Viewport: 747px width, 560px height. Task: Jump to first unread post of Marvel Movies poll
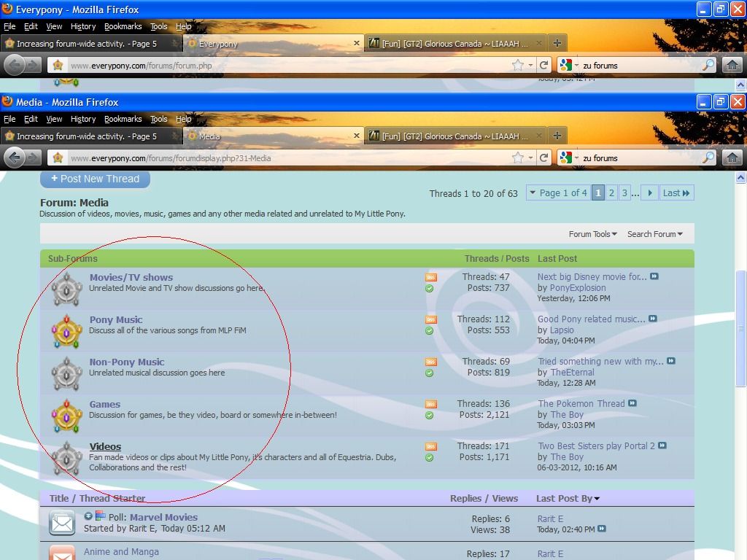pyautogui.click(x=88, y=516)
